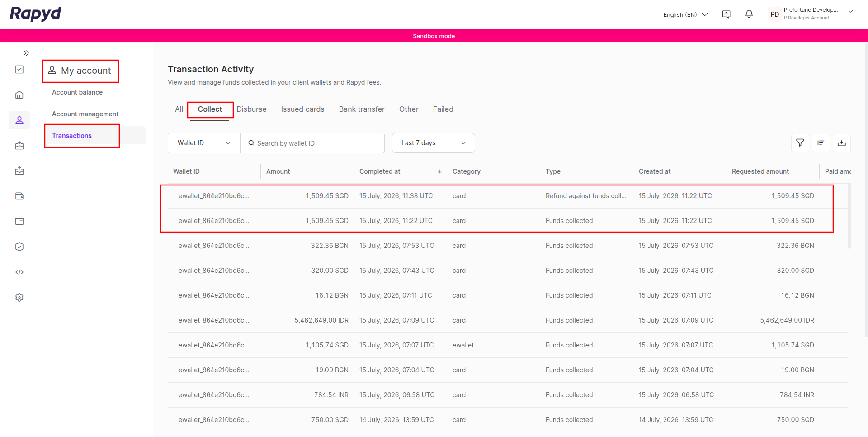Click the Sandbox mode banner
This screenshot has width=868, height=437.
pos(434,36)
